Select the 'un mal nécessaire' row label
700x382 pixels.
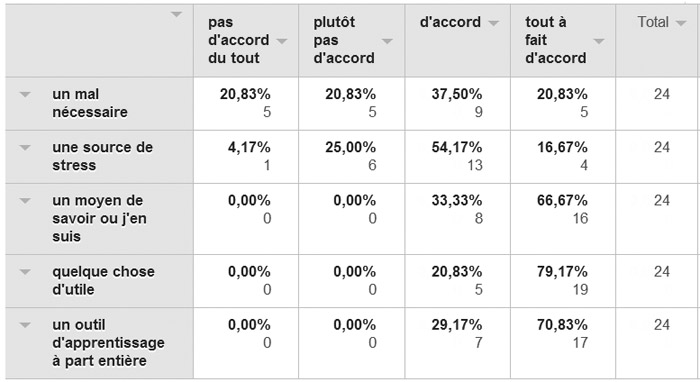[x=90, y=103]
